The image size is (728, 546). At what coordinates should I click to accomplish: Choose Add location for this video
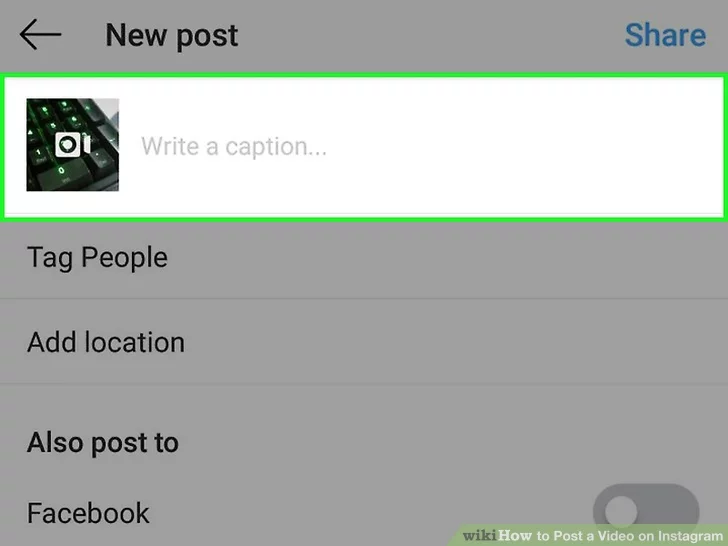click(x=106, y=342)
